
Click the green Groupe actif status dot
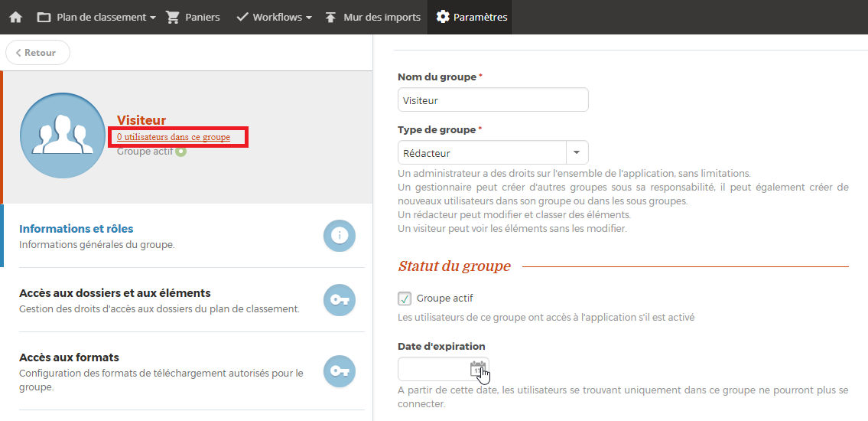180,152
